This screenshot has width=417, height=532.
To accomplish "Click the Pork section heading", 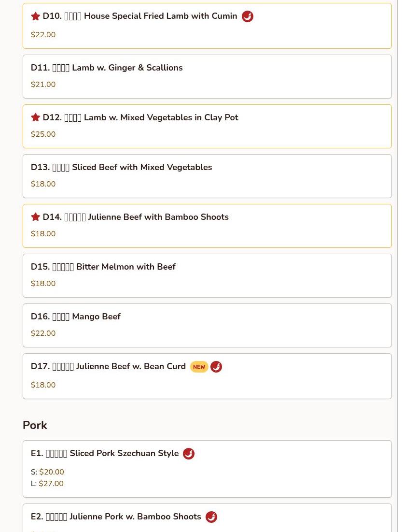I will [x=35, y=425].
